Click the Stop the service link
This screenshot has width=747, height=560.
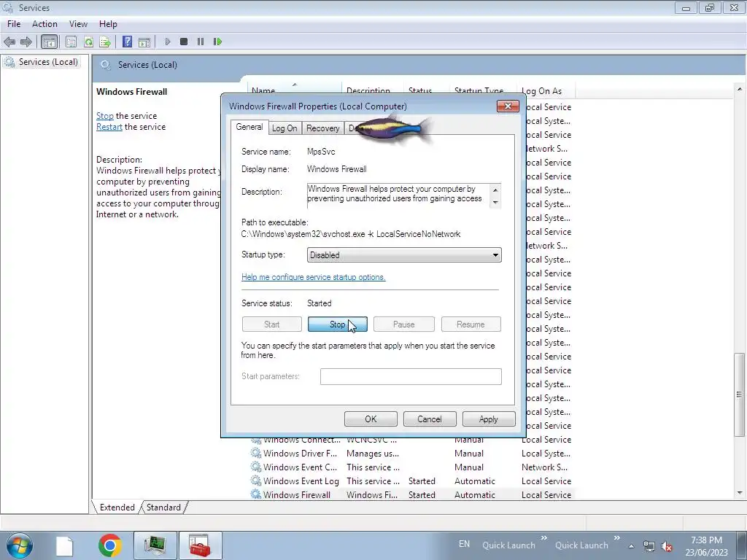coord(105,116)
